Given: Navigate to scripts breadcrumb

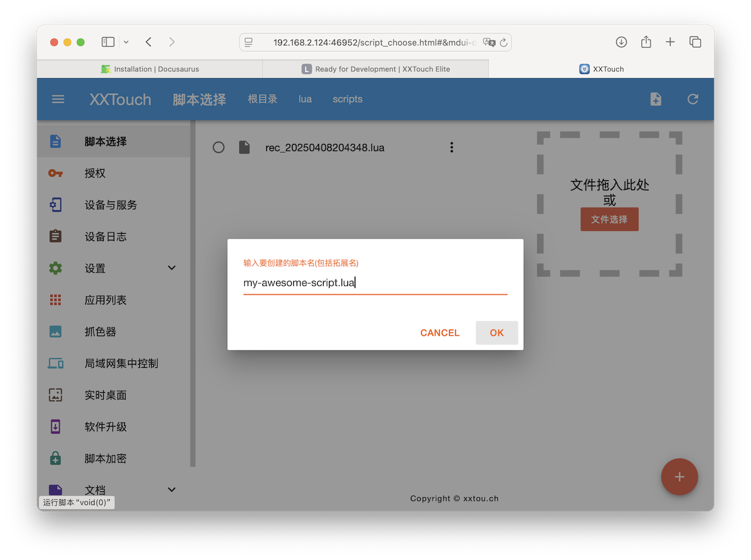Looking at the screenshot, I should click(347, 99).
